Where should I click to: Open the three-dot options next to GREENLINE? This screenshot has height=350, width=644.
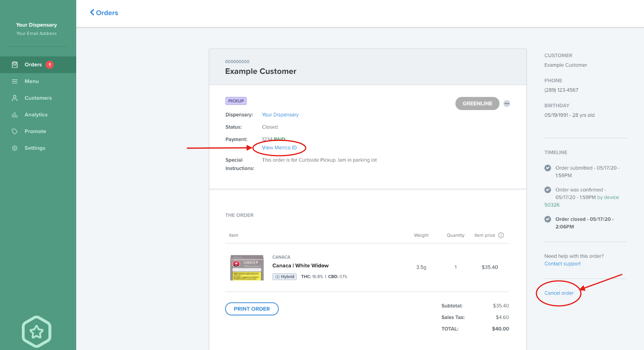(507, 104)
